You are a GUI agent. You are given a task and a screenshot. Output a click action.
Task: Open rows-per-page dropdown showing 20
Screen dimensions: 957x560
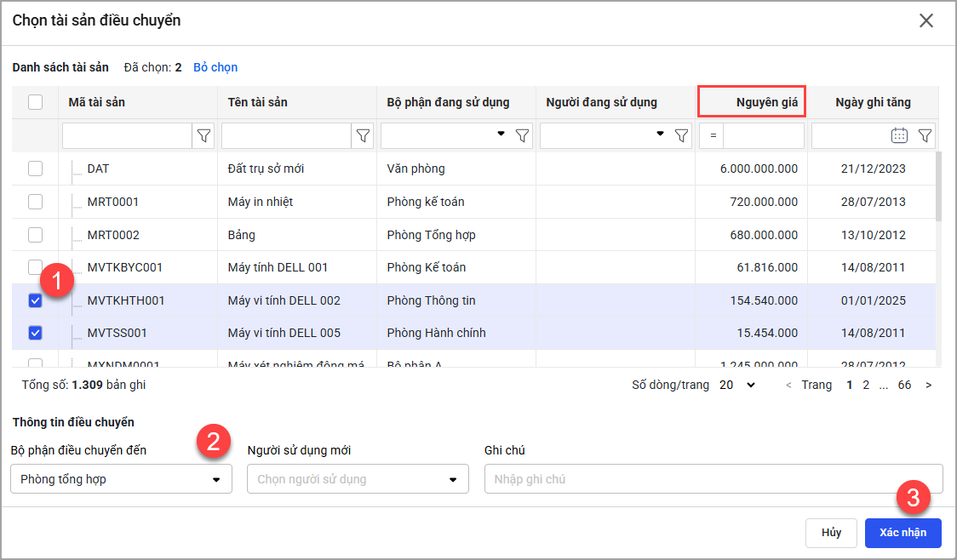pos(737,386)
